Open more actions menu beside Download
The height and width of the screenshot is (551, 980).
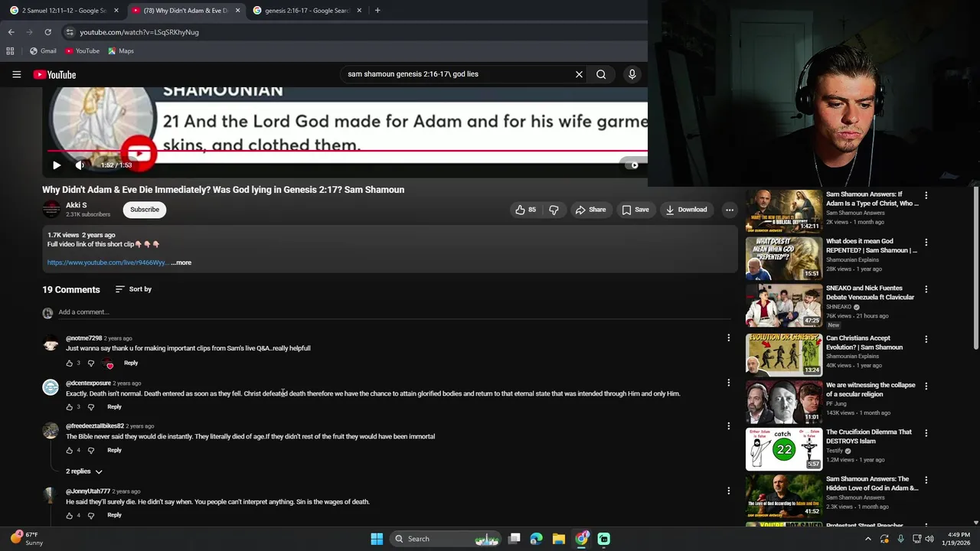click(730, 210)
